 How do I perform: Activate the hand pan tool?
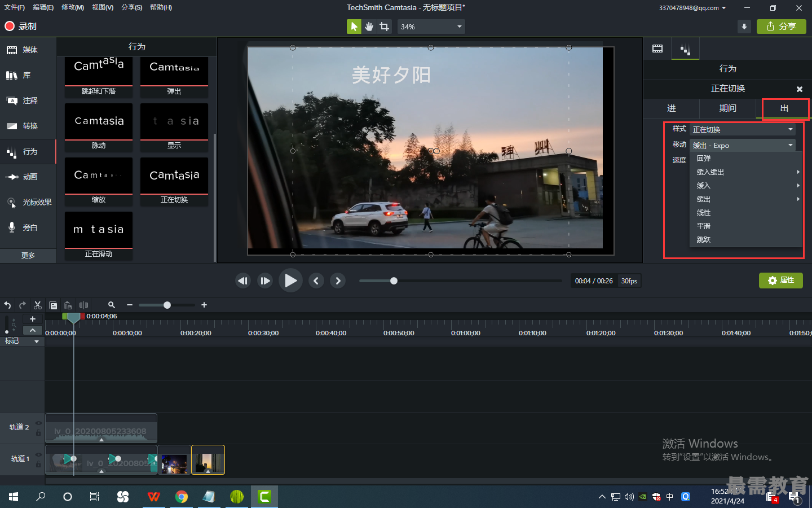click(369, 27)
